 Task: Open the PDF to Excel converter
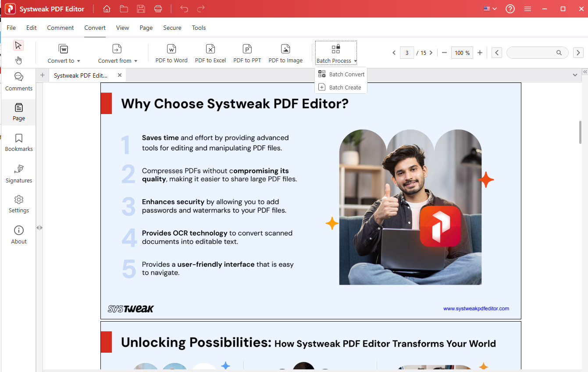[210, 52]
